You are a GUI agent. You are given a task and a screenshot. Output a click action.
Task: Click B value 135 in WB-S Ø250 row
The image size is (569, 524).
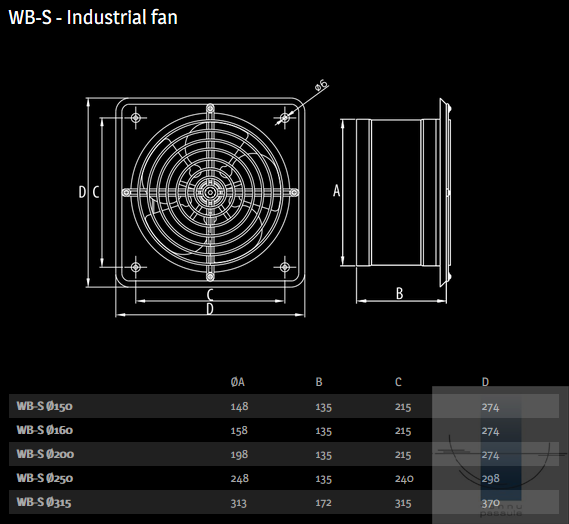(324, 479)
